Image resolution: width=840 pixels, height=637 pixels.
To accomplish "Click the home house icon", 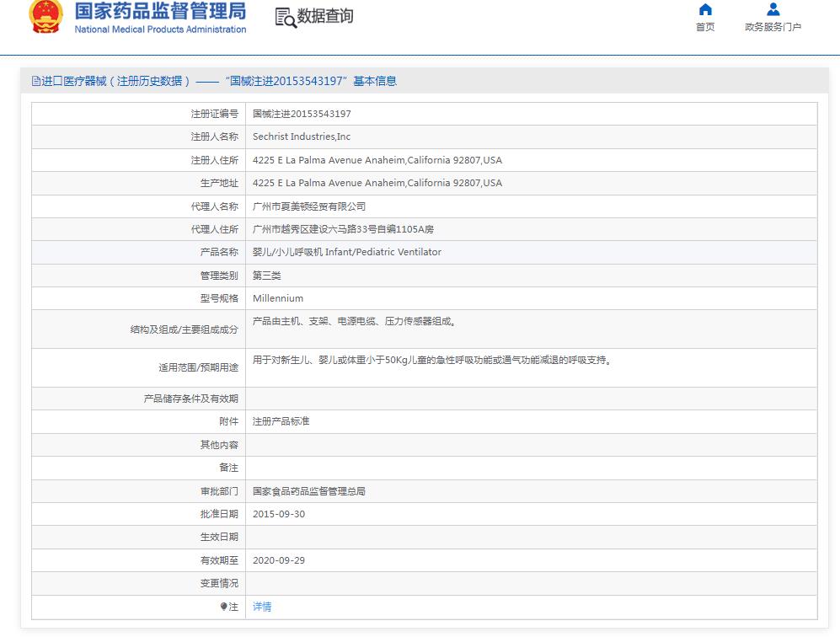I will (x=705, y=9).
